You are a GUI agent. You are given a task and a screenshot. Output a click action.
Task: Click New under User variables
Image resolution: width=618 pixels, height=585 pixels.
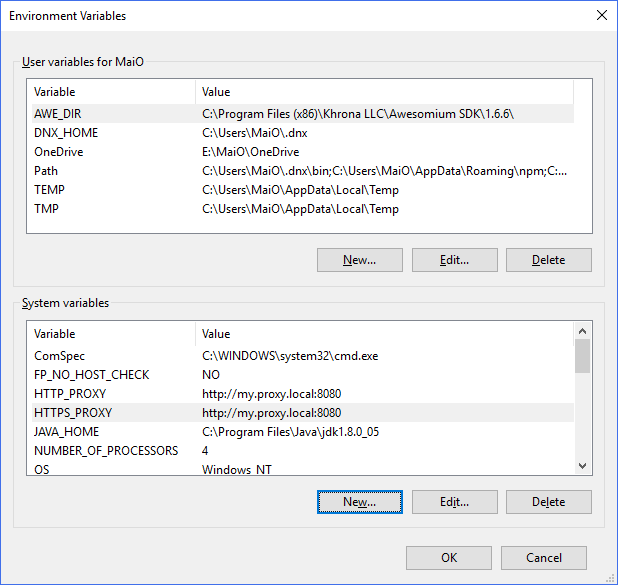(359, 260)
